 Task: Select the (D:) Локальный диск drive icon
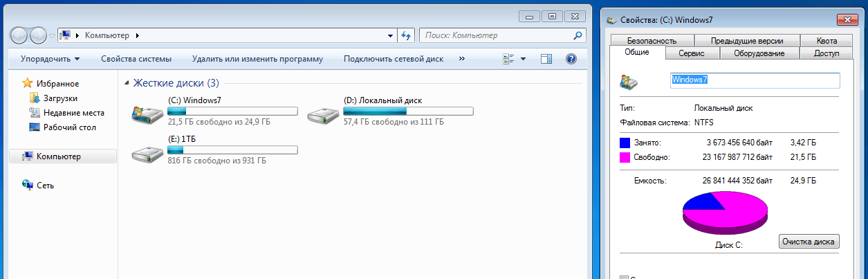point(322,115)
